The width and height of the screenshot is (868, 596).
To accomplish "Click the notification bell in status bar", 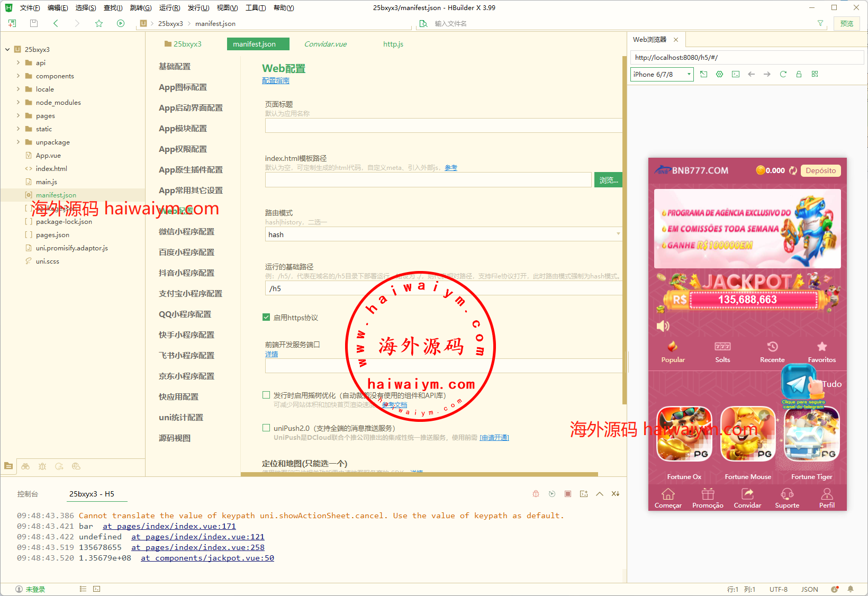I will (851, 589).
